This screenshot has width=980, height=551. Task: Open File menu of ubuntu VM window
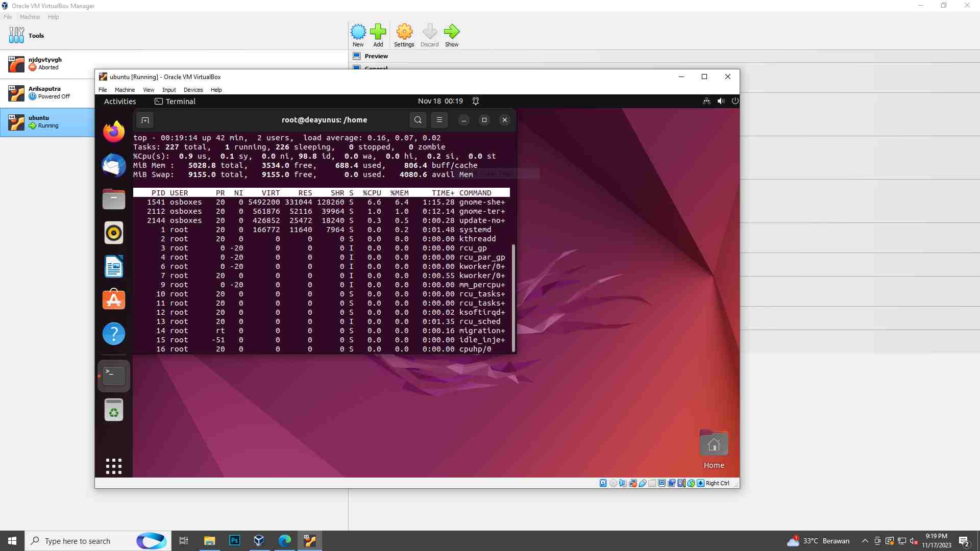(103, 90)
